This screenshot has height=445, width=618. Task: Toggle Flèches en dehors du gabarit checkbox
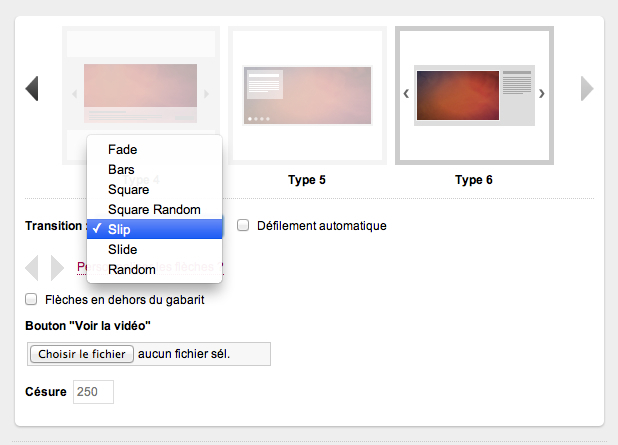31,300
